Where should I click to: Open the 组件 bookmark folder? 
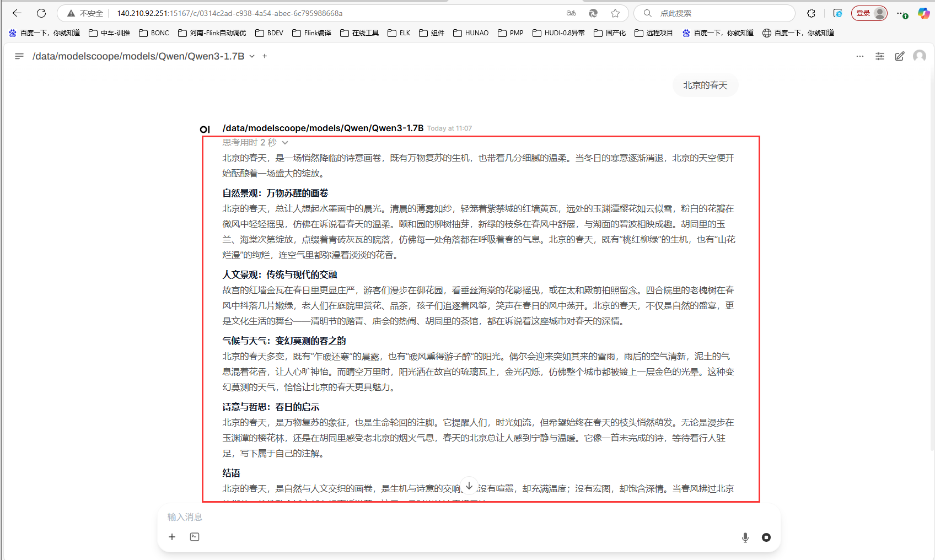click(x=432, y=33)
